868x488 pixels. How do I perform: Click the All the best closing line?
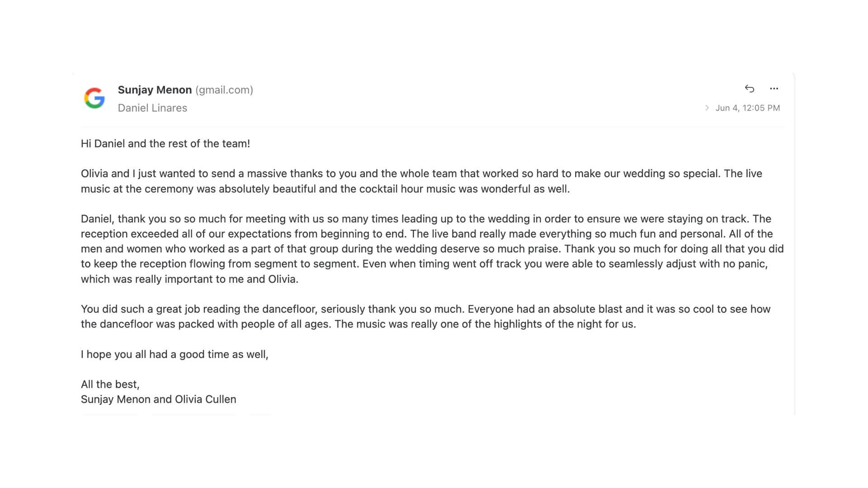click(x=110, y=384)
